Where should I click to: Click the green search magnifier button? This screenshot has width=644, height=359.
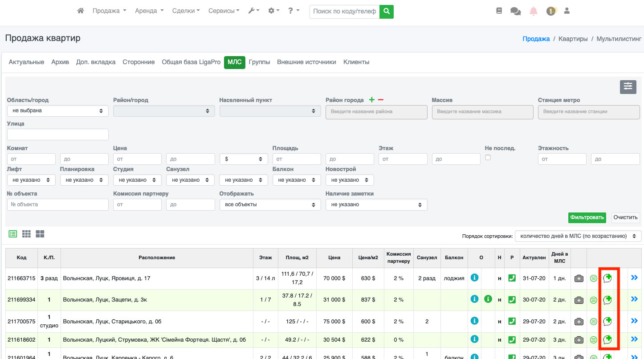point(386,11)
